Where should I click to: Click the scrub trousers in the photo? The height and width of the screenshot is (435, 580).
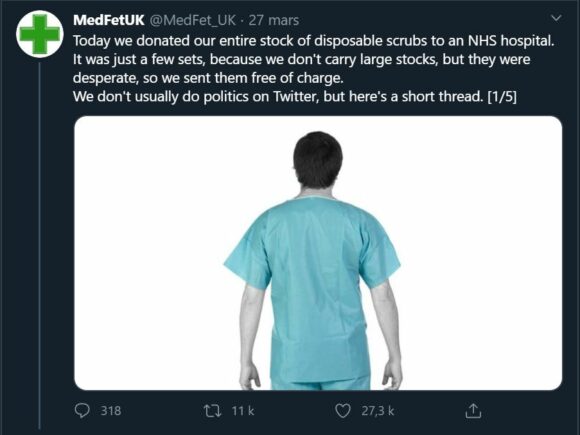[321, 383]
